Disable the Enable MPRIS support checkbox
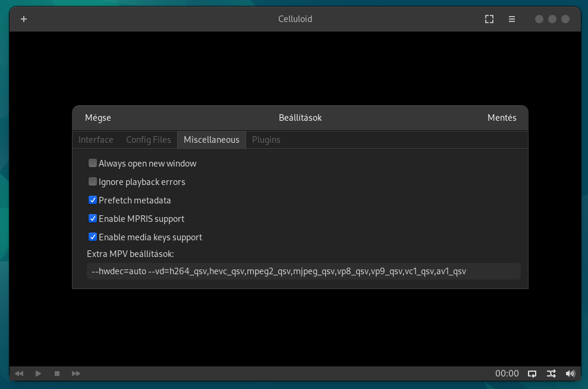The image size is (588, 389). click(93, 218)
